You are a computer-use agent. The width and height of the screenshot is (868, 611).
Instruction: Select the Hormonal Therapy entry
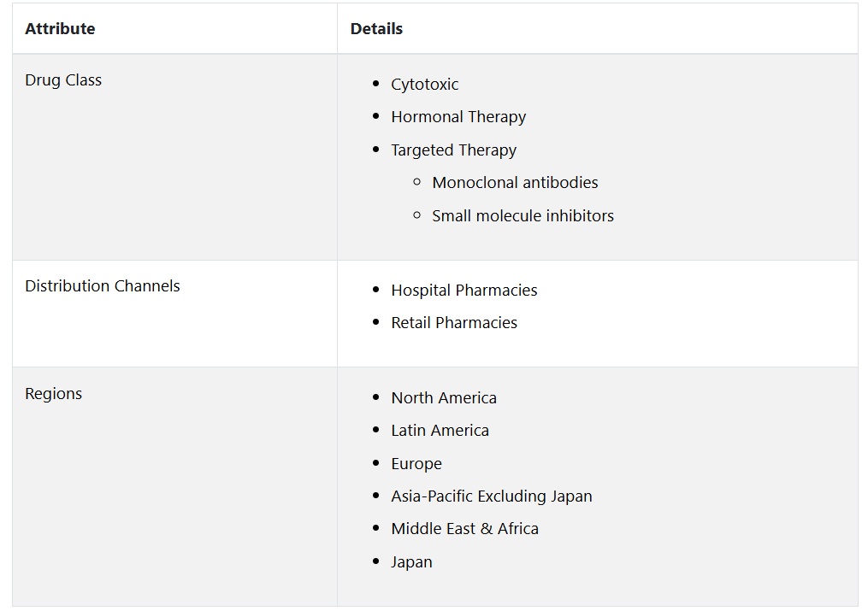coord(458,117)
